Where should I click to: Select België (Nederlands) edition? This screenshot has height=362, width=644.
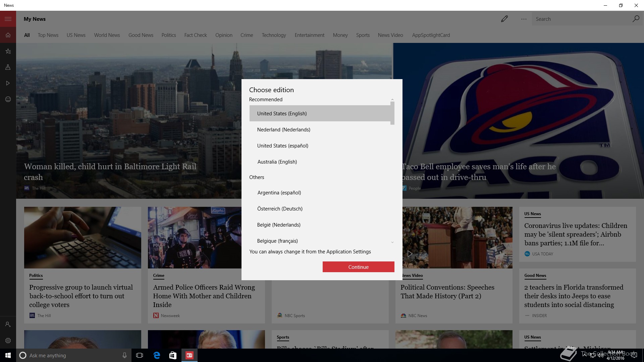point(320,225)
